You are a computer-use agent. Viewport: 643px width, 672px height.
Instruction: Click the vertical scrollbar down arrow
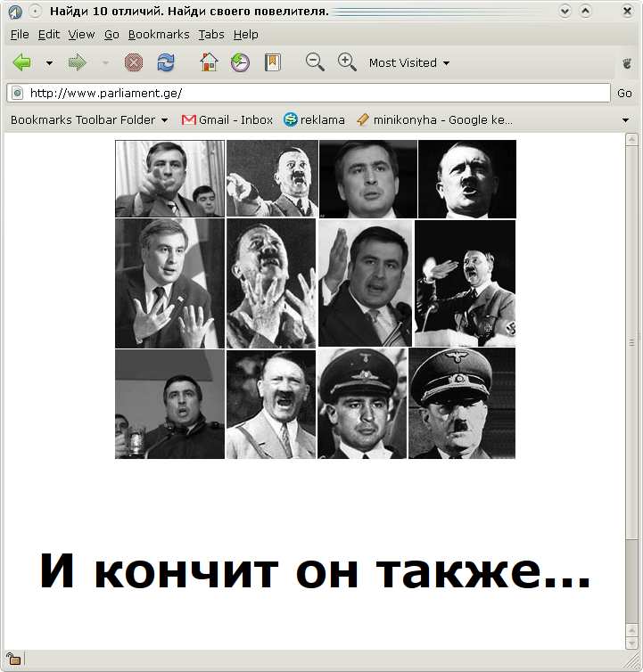[x=632, y=643]
